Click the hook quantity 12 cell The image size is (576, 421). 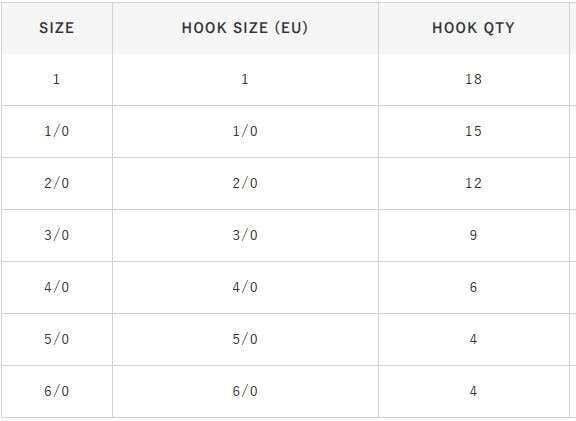pos(474,183)
